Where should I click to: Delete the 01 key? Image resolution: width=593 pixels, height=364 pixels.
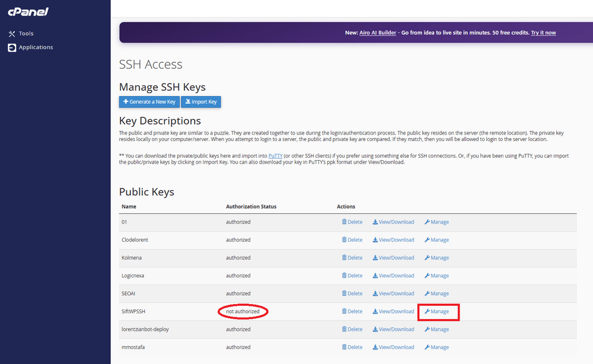pyautogui.click(x=352, y=222)
